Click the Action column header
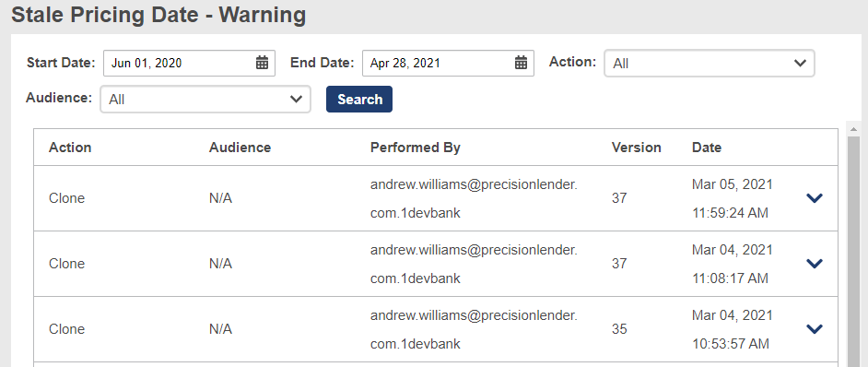This screenshot has height=367, width=868. tap(70, 148)
